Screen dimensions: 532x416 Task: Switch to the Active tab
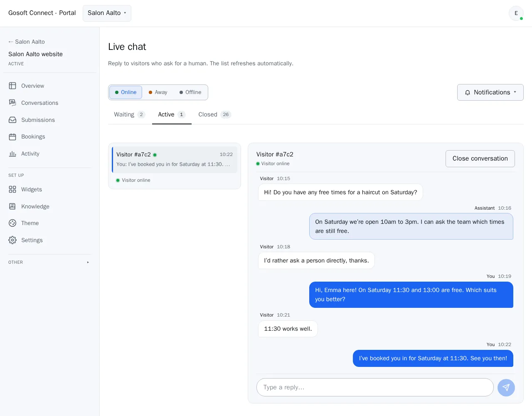point(172,115)
